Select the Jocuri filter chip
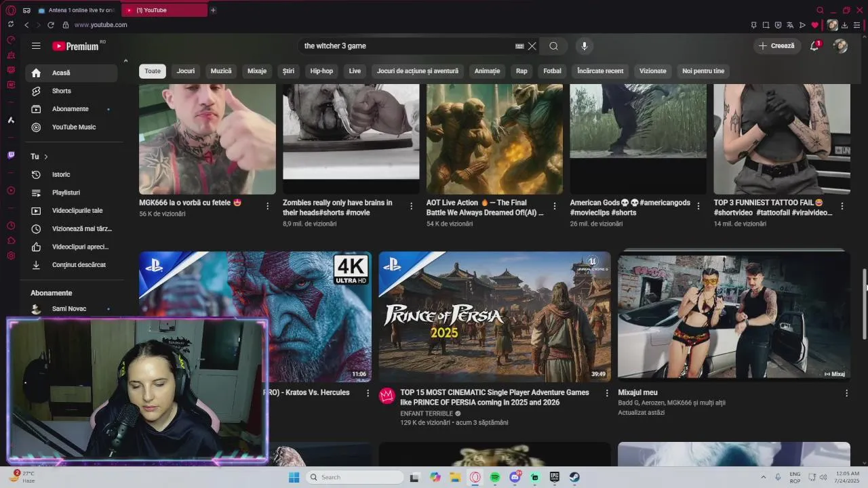 click(186, 71)
